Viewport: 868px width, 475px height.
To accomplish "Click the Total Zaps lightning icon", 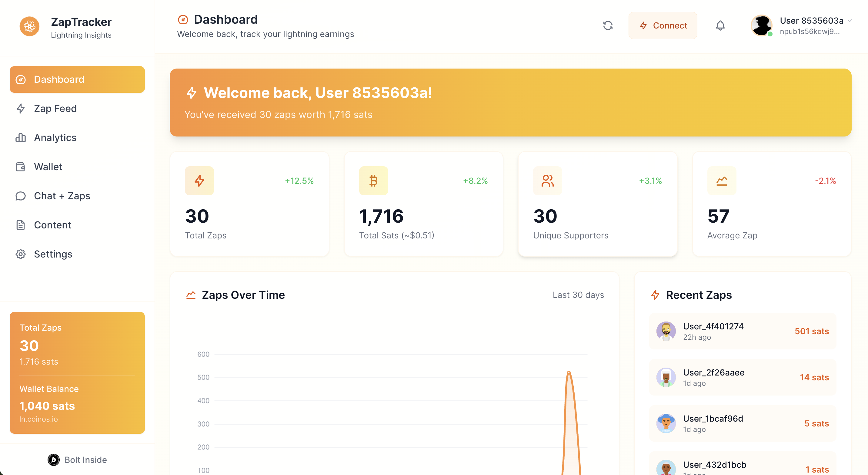I will [x=199, y=181].
